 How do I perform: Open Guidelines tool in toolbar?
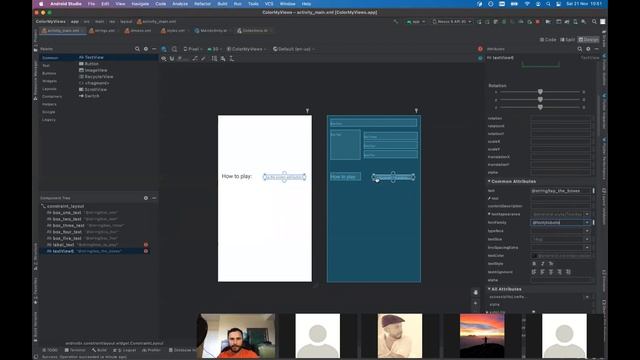coord(231,59)
